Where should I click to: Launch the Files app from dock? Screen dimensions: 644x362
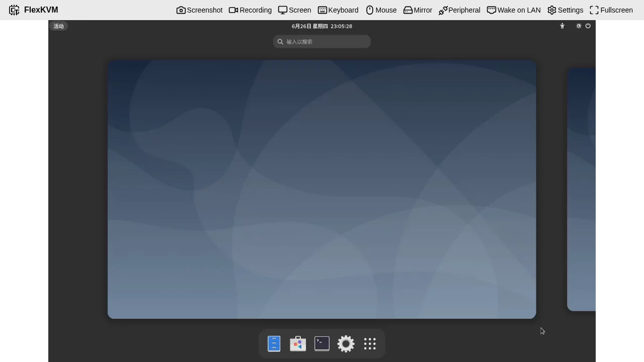(274, 344)
